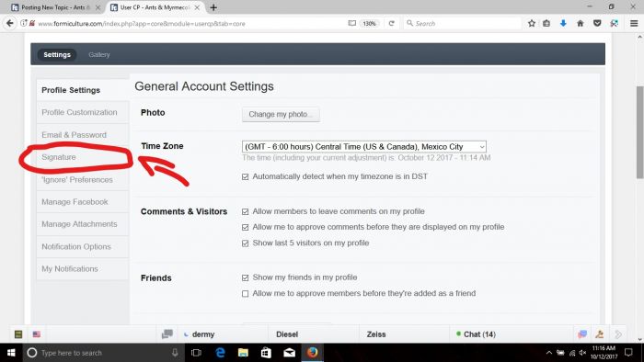Toggle reader view icon in address bar
This screenshot has height=362, width=644.
pos(352,23)
